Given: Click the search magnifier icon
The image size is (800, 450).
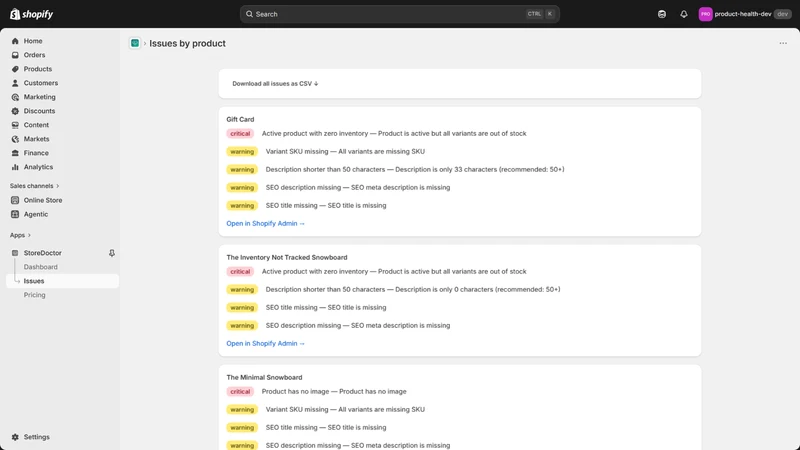Looking at the screenshot, I should tap(249, 14).
